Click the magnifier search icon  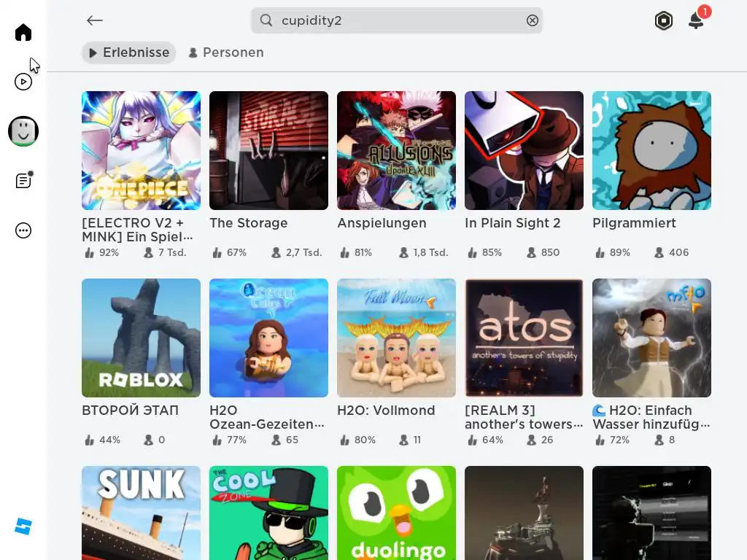[x=266, y=20]
